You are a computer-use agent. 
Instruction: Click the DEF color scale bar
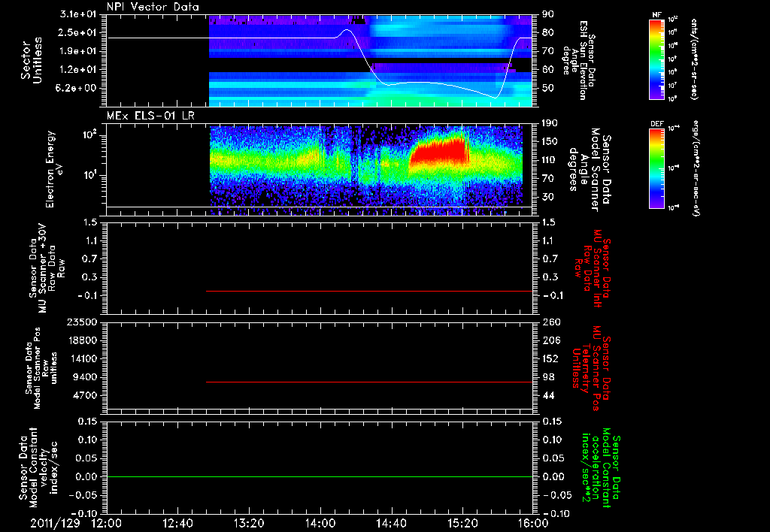pyautogui.click(x=657, y=168)
